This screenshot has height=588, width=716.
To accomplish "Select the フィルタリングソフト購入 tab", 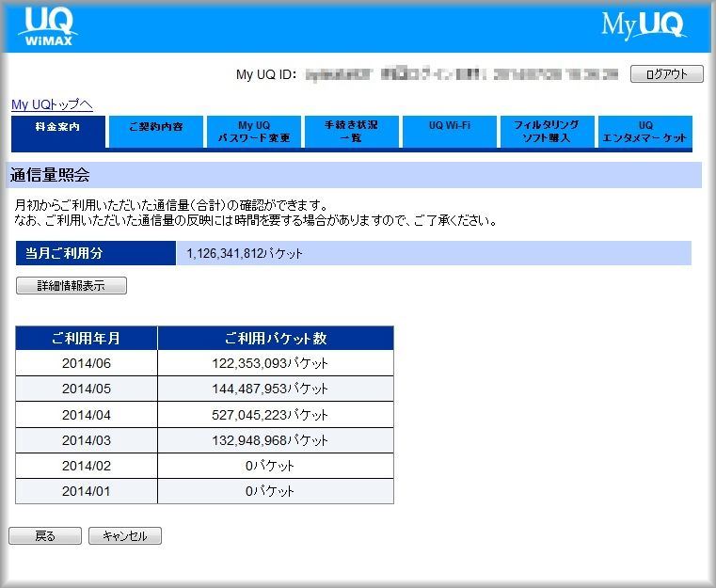I will [547, 132].
